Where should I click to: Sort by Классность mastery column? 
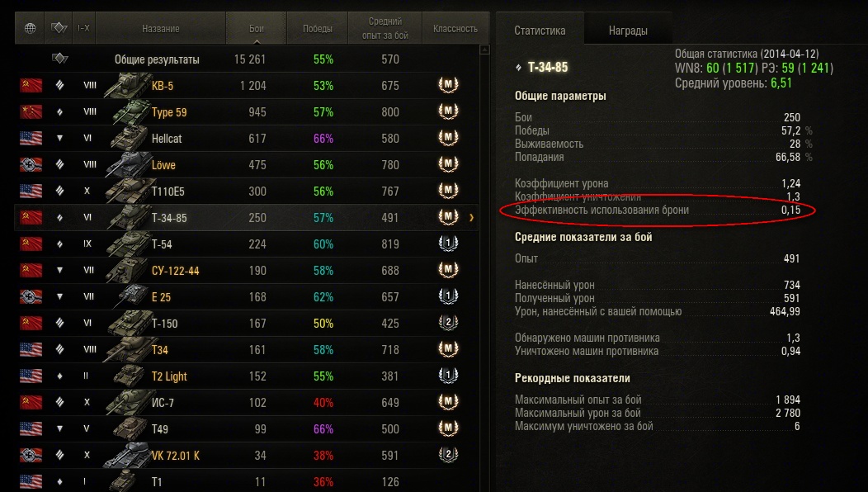click(455, 28)
